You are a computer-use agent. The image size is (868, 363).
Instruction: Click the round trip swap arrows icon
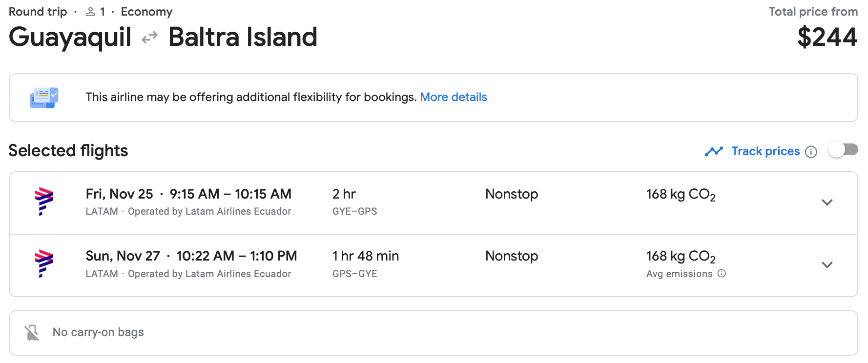(x=149, y=38)
